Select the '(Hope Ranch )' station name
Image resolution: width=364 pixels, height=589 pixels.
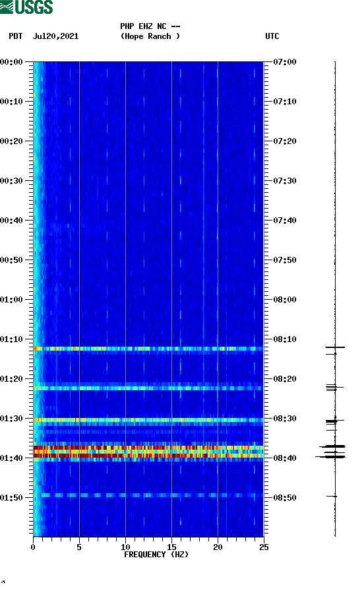150,36
